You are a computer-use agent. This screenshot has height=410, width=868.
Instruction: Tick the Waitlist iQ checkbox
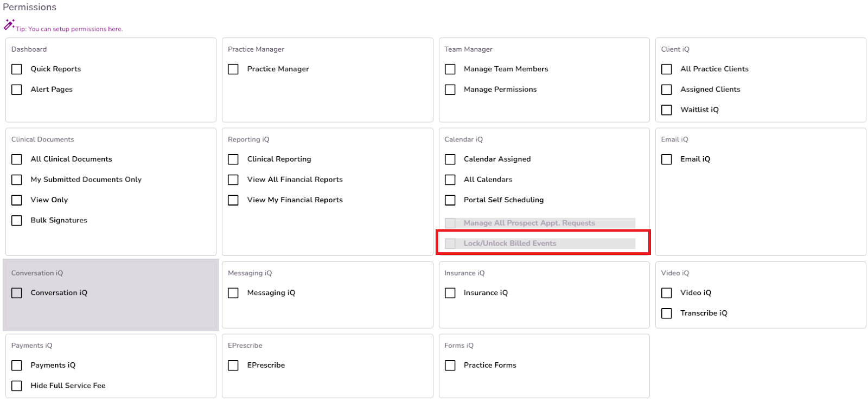click(667, 110)
